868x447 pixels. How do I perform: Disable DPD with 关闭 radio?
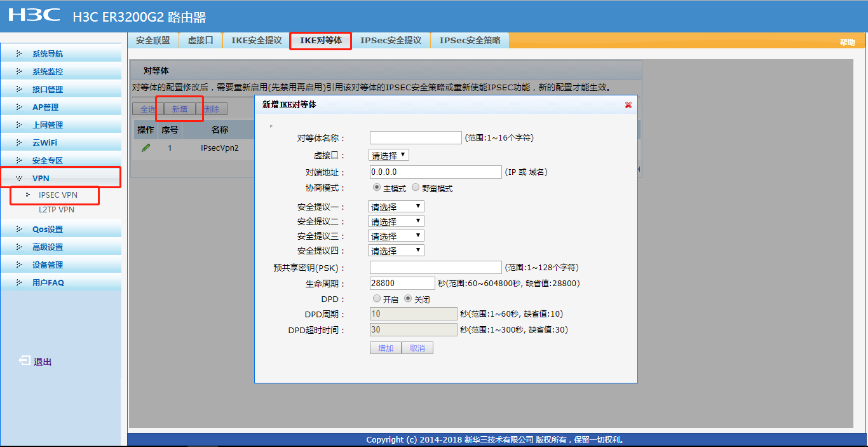pyautogui.click(x=409, y=299)
